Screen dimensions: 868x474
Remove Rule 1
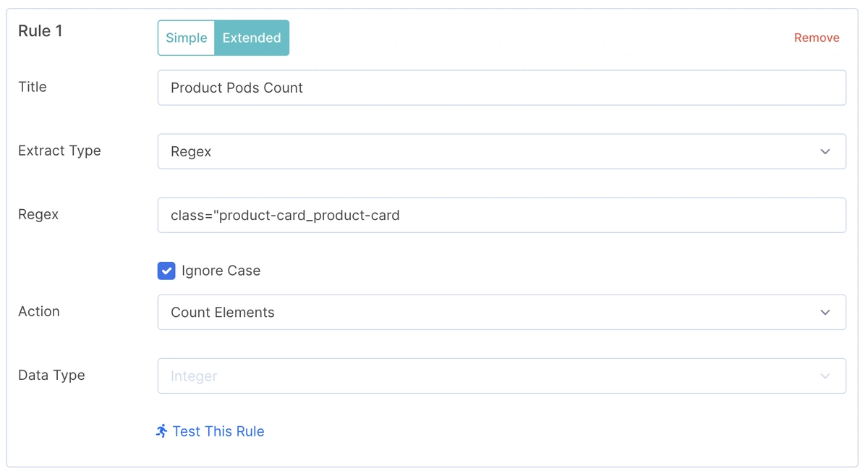tap(817, 38)
